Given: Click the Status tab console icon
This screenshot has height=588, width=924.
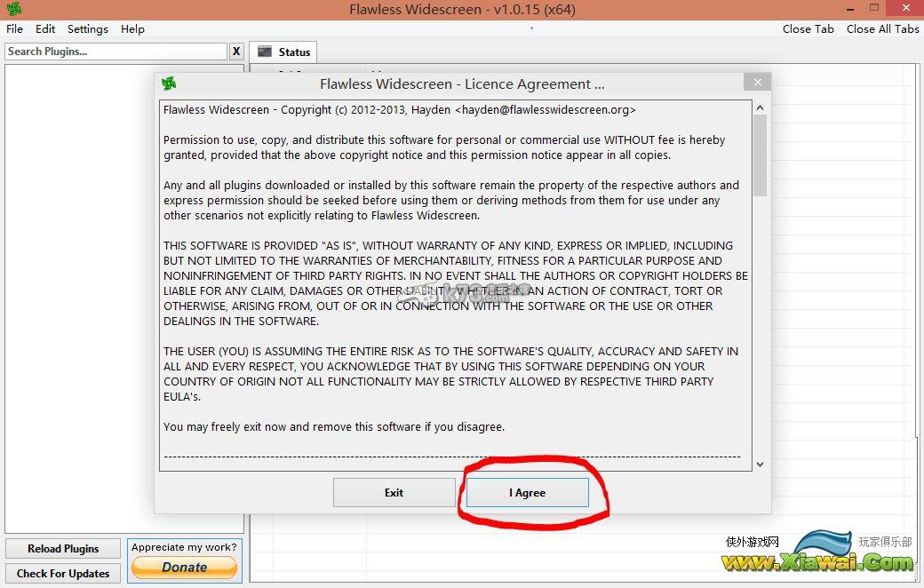Looking at the screenshot, I should 265,52.
